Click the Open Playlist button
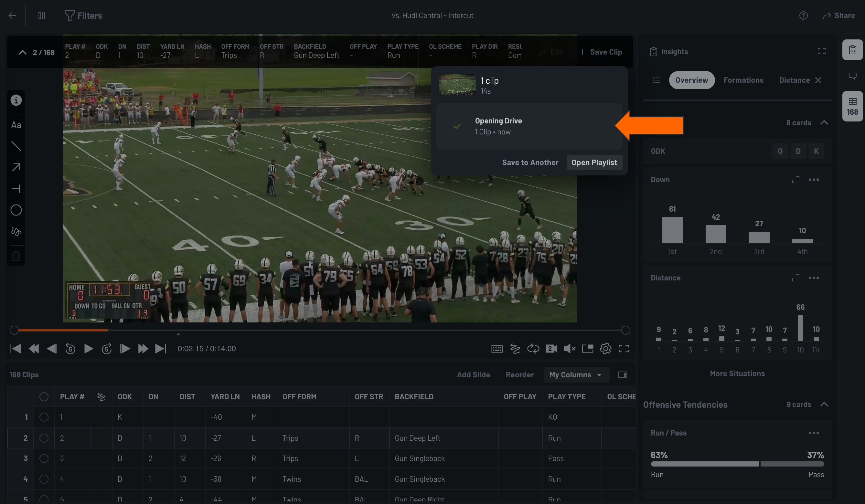The image size is (865, 504). click(594, 162)
